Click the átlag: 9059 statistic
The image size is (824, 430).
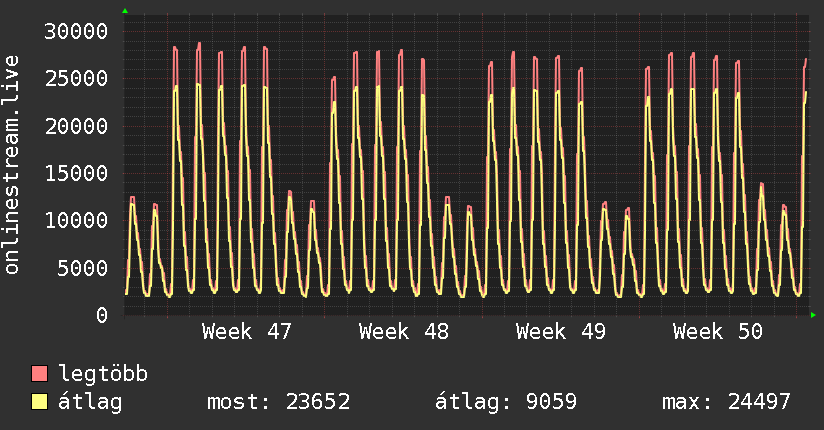pyautogui.click(x=506, y=402)
